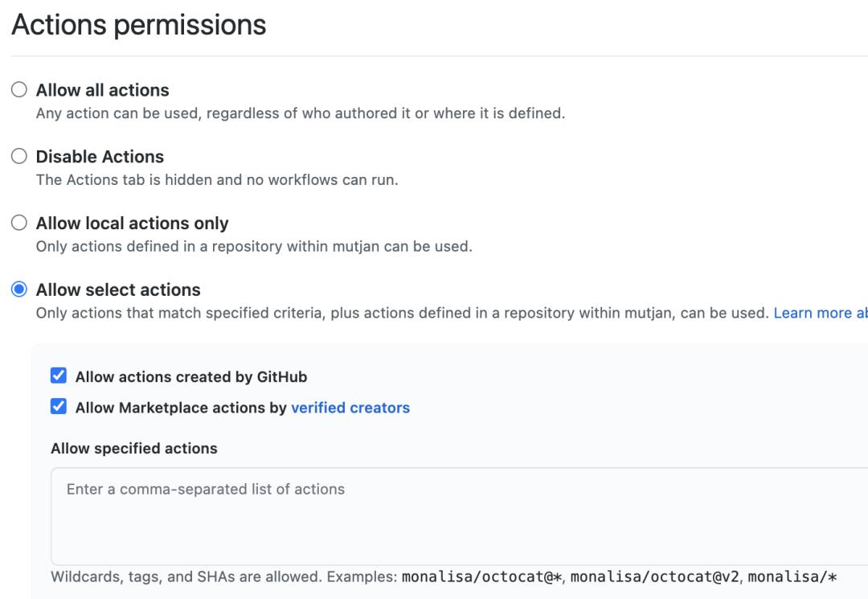868x599 pixels.
Task: Click 'Allow Marketplace actions by' label text
Action: (x=181, y=408)
